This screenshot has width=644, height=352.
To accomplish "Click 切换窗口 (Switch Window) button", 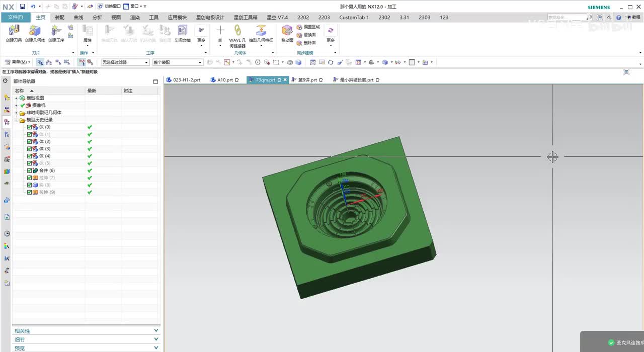I will [109, 7].
